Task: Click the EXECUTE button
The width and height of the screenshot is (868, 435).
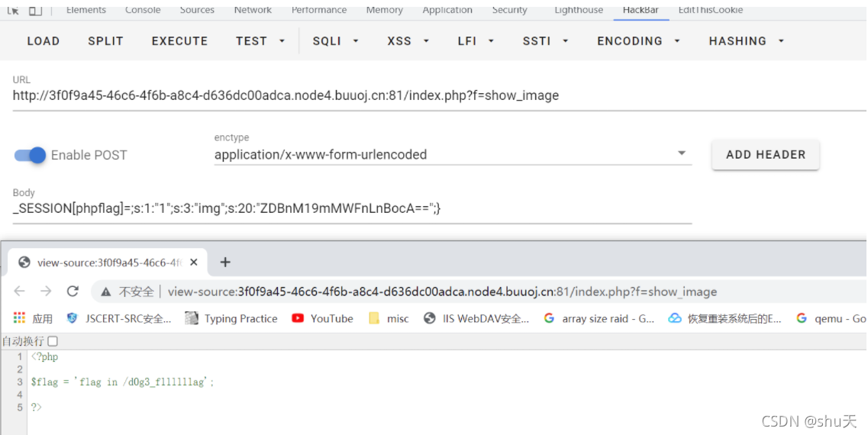Action: pos(179,41)
